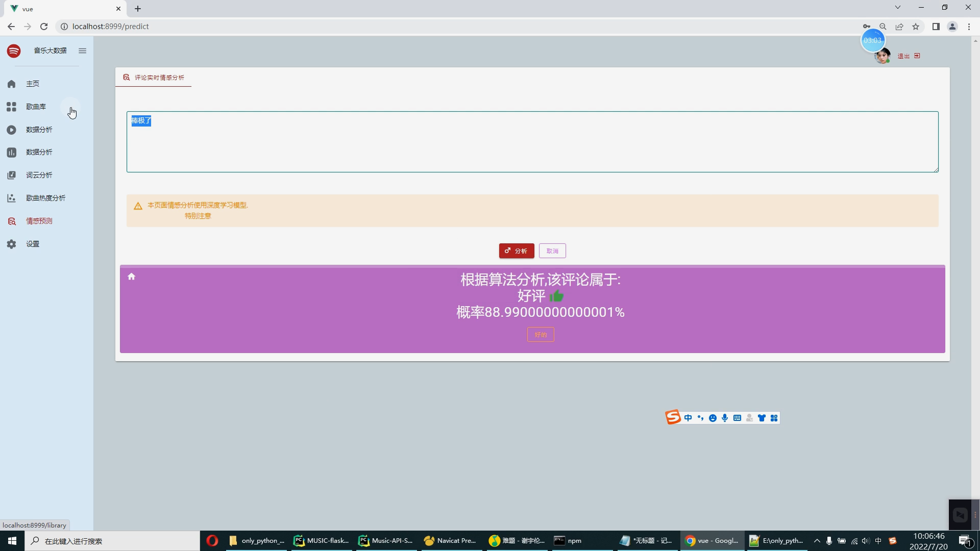980x551 pixels.
Task: Click the 退出 logout link
Action: pyautogui.click(x=903, y=56)
